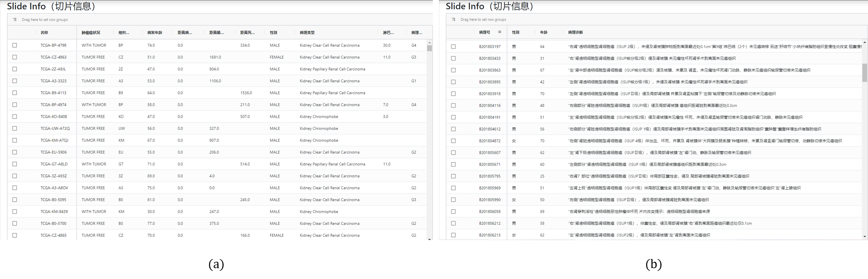Toggle the TCGA-KO-8408 row checkbox

point(15,117)
